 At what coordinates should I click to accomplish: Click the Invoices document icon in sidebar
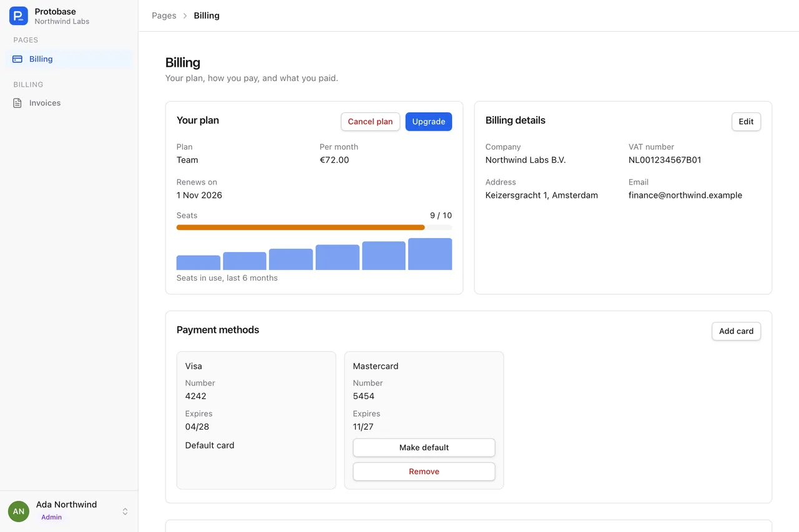tap(17, 103)
